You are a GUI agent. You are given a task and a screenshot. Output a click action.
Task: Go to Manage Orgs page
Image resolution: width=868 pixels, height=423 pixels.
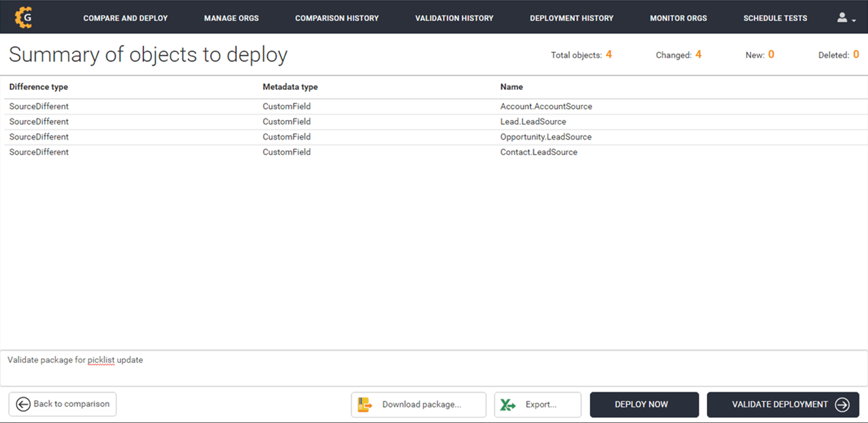point(231,18)
